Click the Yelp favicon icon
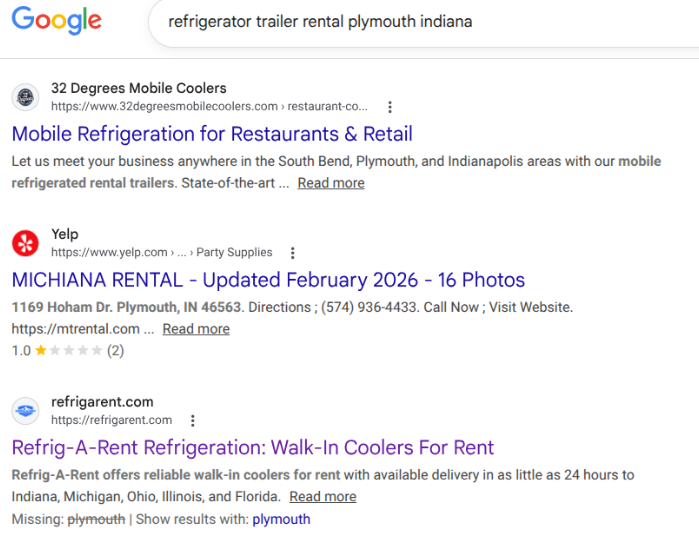The height and width of the screenshot is (549, 699). 25,243
